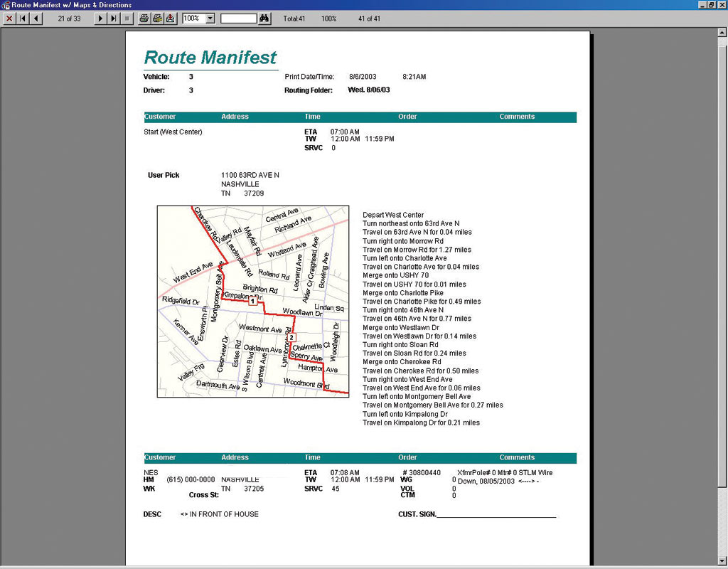Click 'Merge onto Cherokee Rd' direction line
The image size is (728, 569).
[402, 362]
